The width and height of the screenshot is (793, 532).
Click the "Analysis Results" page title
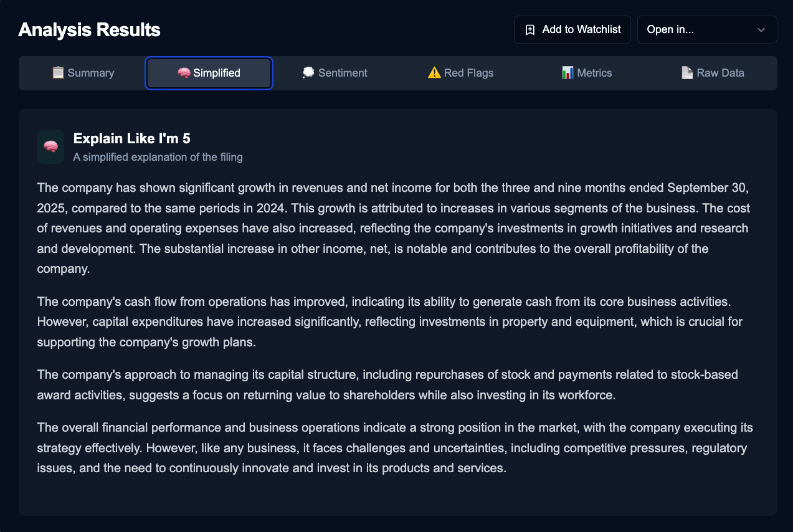(89, 30)
